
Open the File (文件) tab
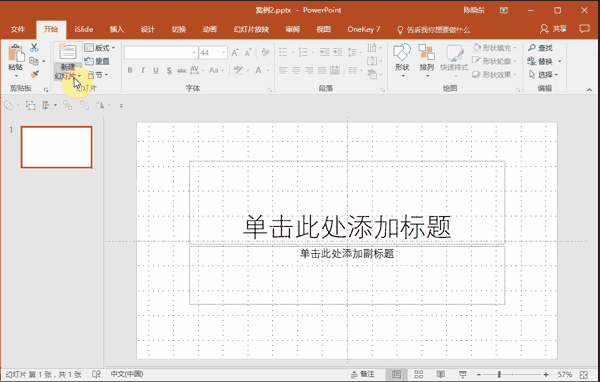pos(18,29)
